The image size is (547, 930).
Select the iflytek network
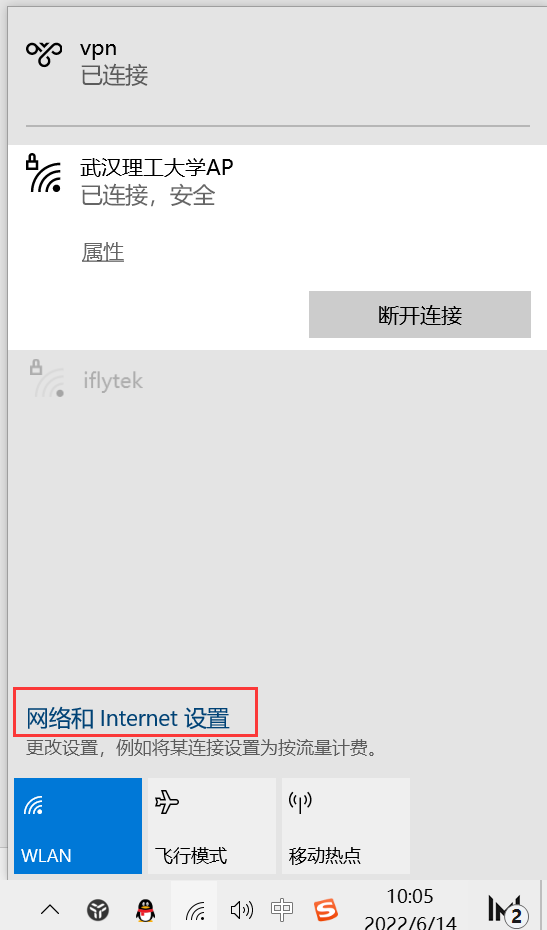click(x=277, y=380)
